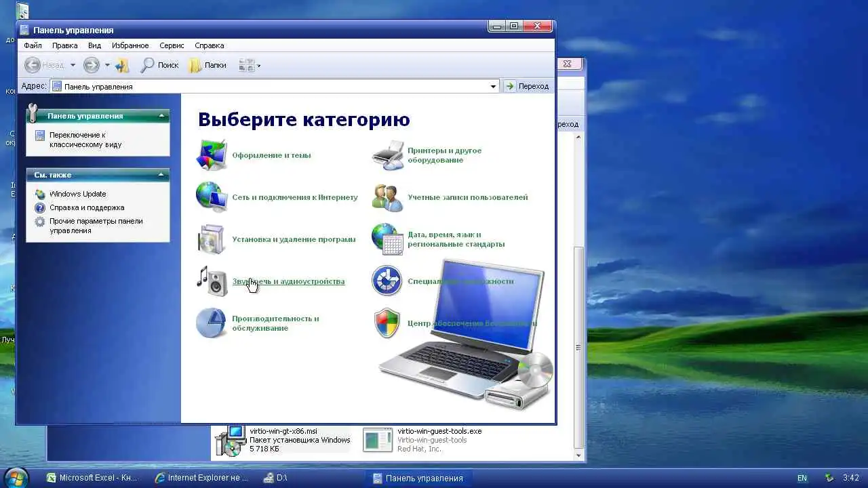The width and height of the screenshot is (868, 488).
Task: Click the Windows Update icon in sidebar
Action: click(40, 194)
